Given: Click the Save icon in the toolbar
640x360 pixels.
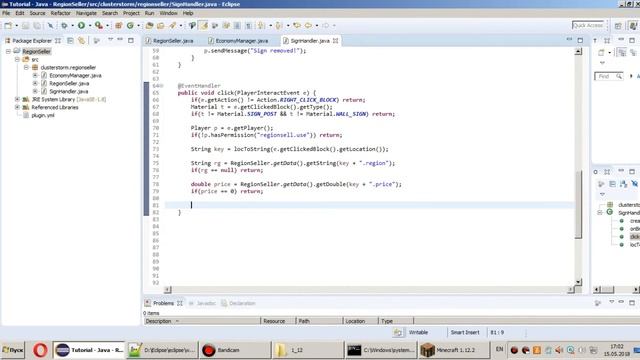Looking at the screenshot, I should (x=25, y=25).
